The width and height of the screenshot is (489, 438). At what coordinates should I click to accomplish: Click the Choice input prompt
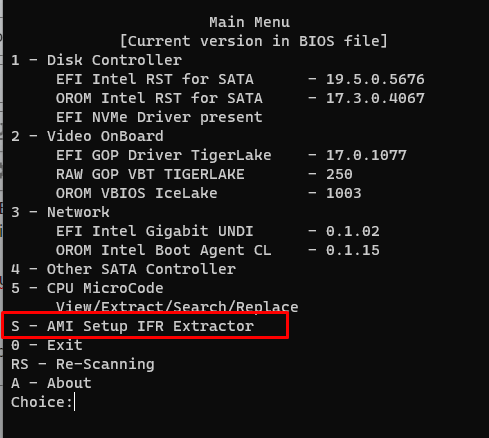tap(43, 402)
